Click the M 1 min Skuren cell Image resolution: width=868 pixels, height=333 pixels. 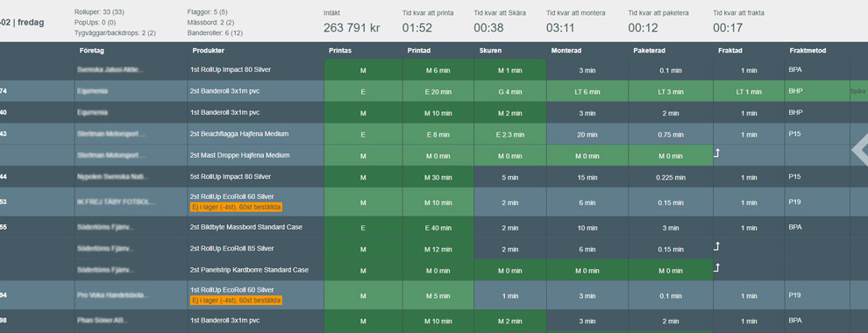(x=509, y=70)
